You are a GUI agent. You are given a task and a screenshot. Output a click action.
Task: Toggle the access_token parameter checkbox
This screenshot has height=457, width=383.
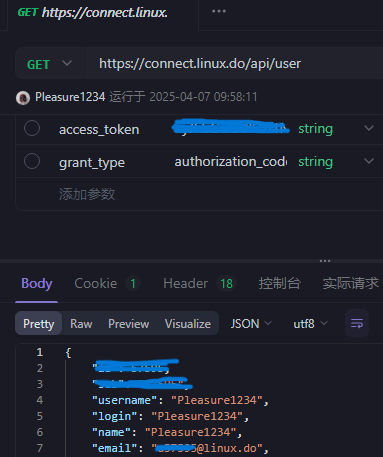[x=32, y=128]
